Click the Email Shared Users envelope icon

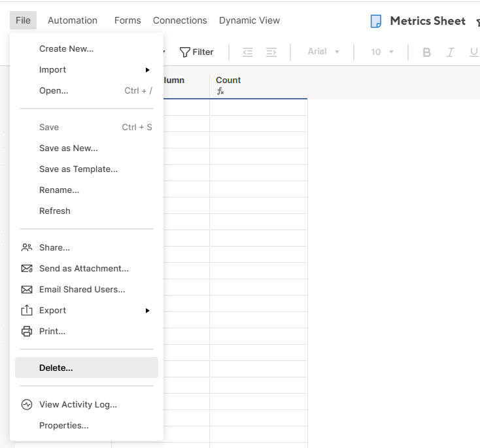[x=27, y=289]
